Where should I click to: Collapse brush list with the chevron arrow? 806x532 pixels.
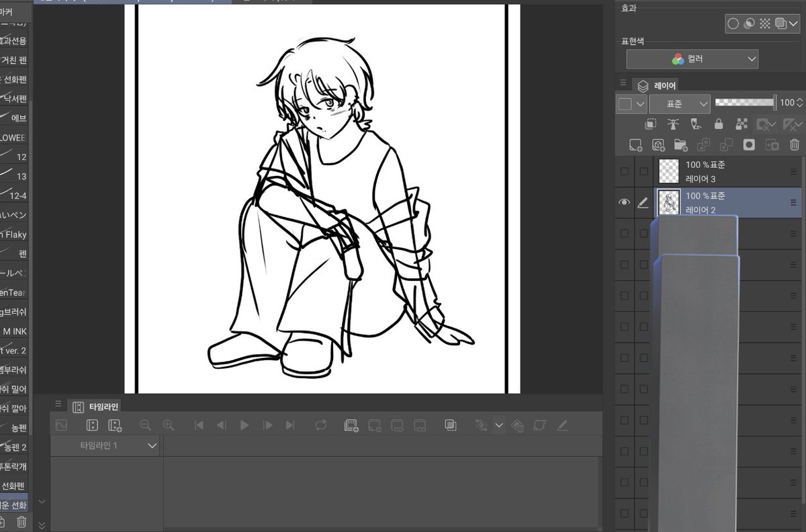[43, 502]
